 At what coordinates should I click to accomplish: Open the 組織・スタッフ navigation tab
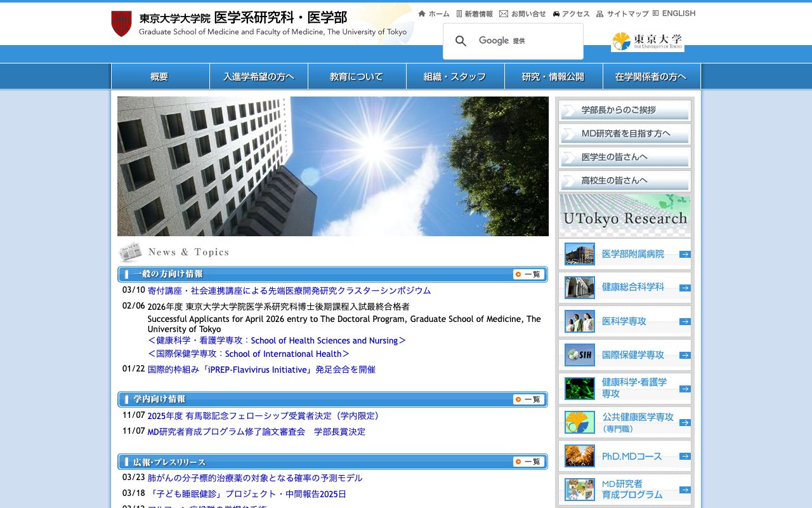tap(454, 76)
